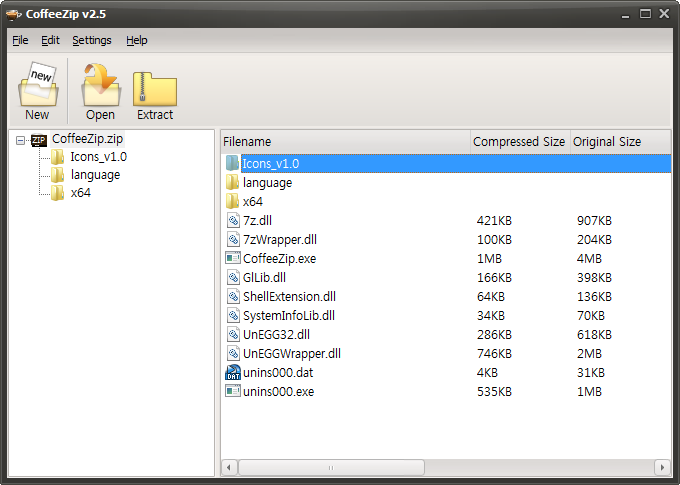680x485 pixels.
Task: Click the horizontal scrollbar left arrow
Action: point(229,468)
